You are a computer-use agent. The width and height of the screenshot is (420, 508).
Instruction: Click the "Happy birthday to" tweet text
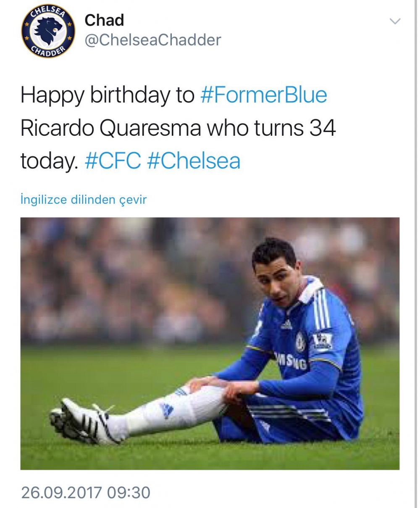click(x=107, y=95)
